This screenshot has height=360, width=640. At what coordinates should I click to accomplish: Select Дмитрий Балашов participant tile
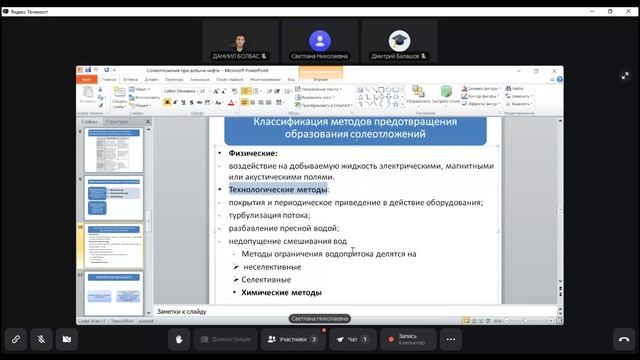[399, 41]
